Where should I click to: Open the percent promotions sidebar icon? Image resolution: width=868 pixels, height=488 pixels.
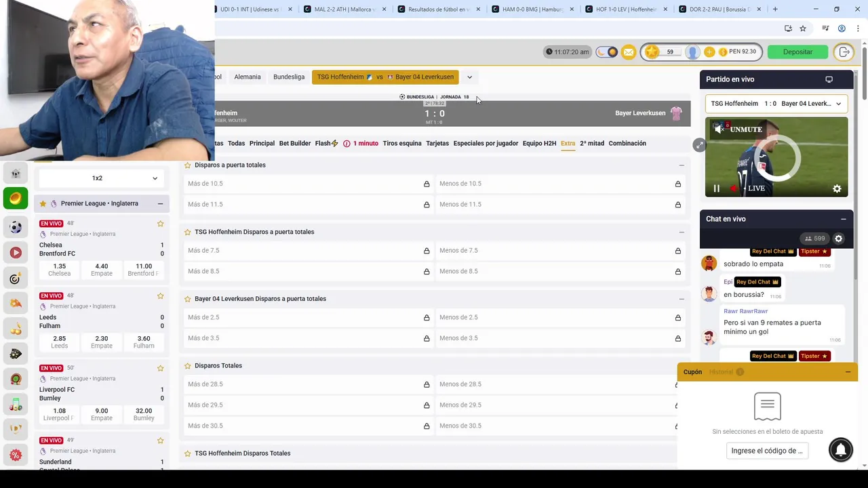(x=16, y=455)
